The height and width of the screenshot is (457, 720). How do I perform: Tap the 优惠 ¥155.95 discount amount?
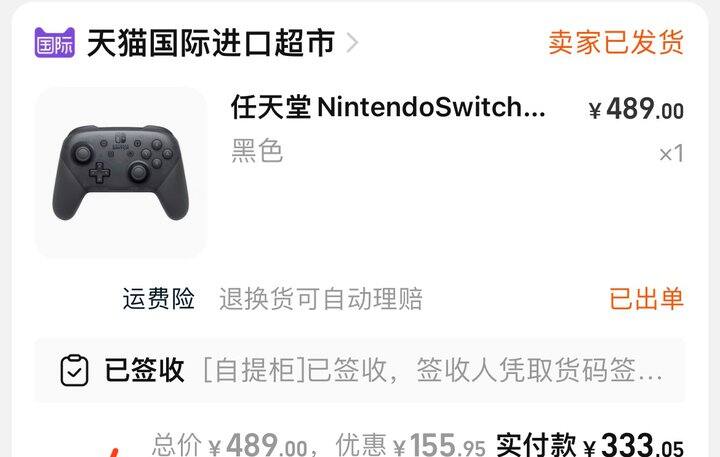click(410, 445)
